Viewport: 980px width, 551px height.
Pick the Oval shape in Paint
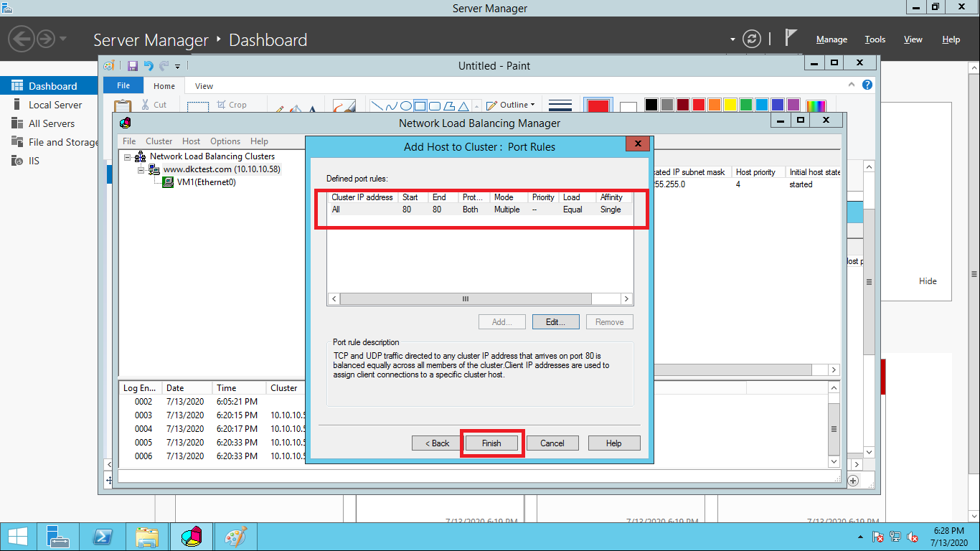click(x=406, y=105)
